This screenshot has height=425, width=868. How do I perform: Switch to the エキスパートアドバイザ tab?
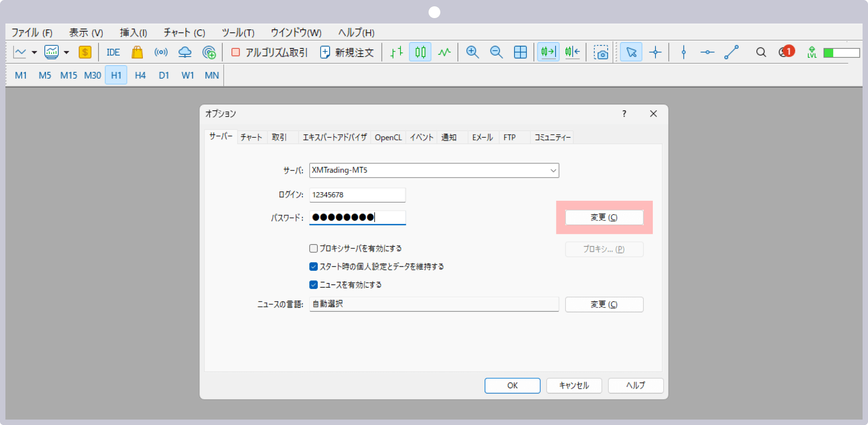click(335, 137)
